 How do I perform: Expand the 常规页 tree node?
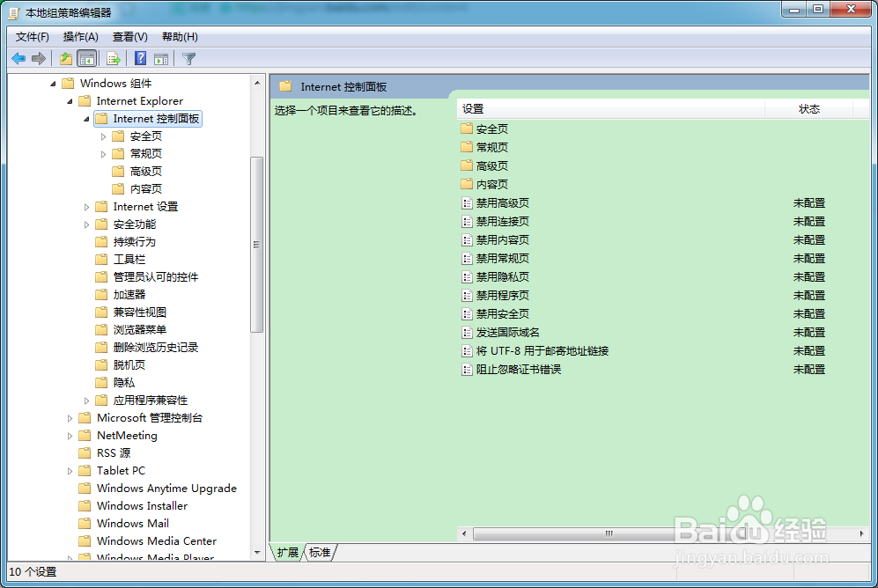(104, 154)
